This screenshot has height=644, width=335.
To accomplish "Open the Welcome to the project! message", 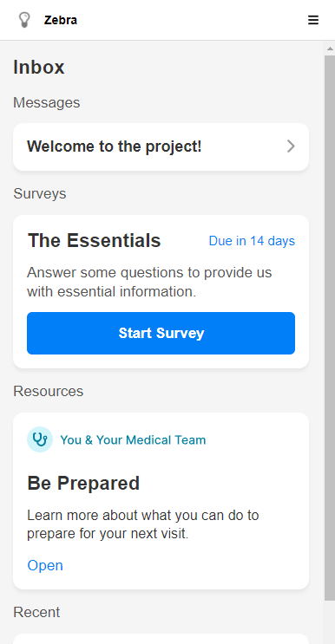I will pyautogui.click(x=161, y=146).
